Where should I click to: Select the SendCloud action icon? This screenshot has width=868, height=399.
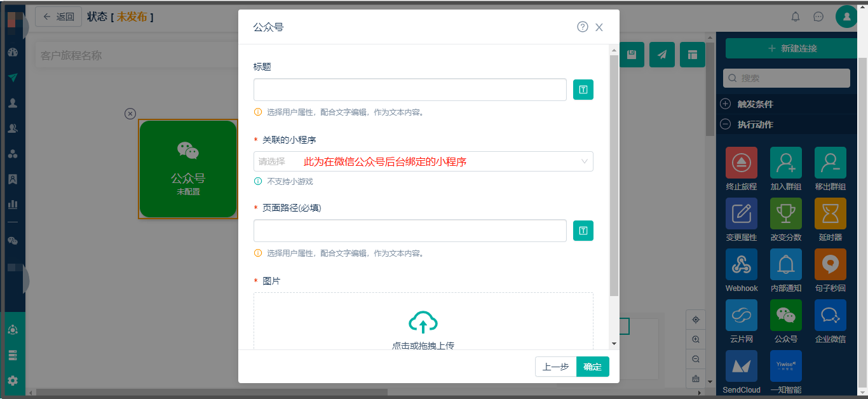tap(742, 366)
